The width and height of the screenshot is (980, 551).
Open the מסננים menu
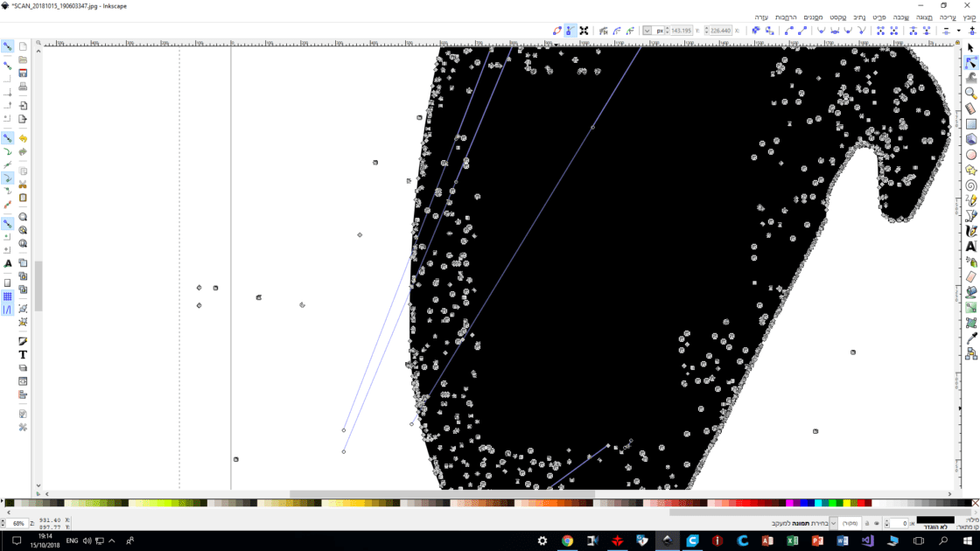click(813, 17)
